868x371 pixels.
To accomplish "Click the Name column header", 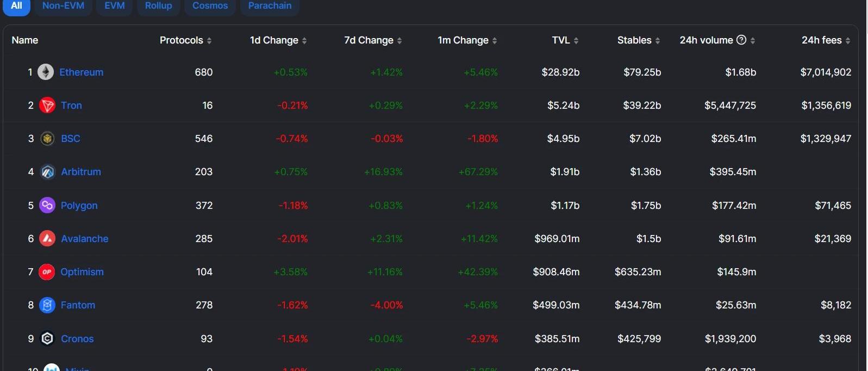I will pyautogui.click(x=25, y=40).
